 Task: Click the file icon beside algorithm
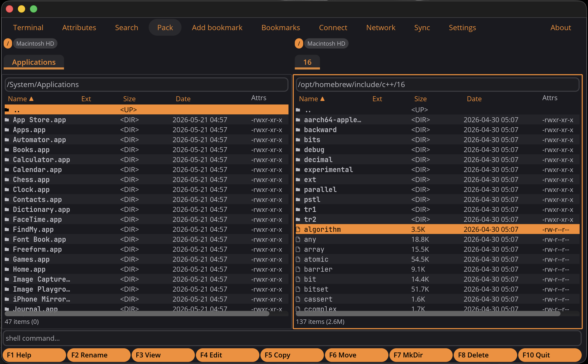coord(298,229)
